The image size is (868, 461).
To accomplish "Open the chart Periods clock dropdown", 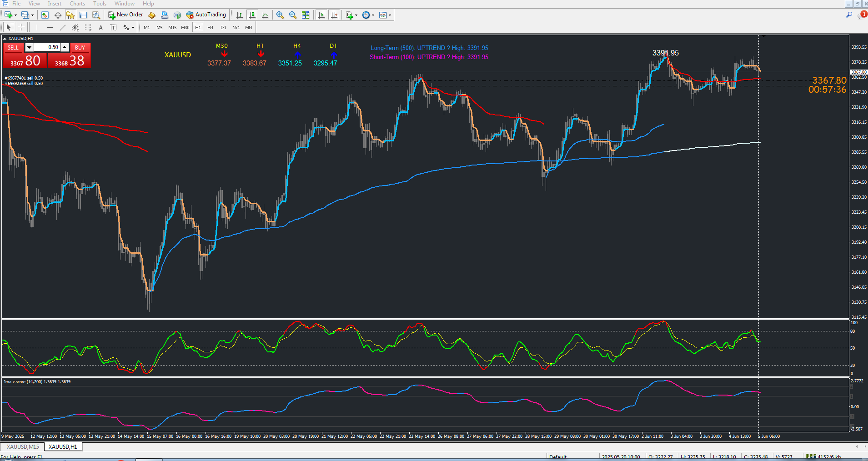I will click(368, 15).
